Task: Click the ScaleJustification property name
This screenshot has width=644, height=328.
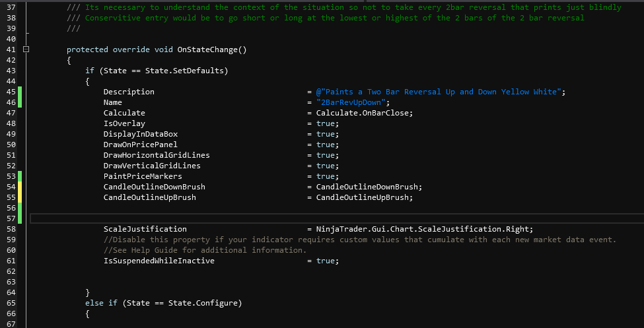Action: pyautogui.click(x=145, y=229)
